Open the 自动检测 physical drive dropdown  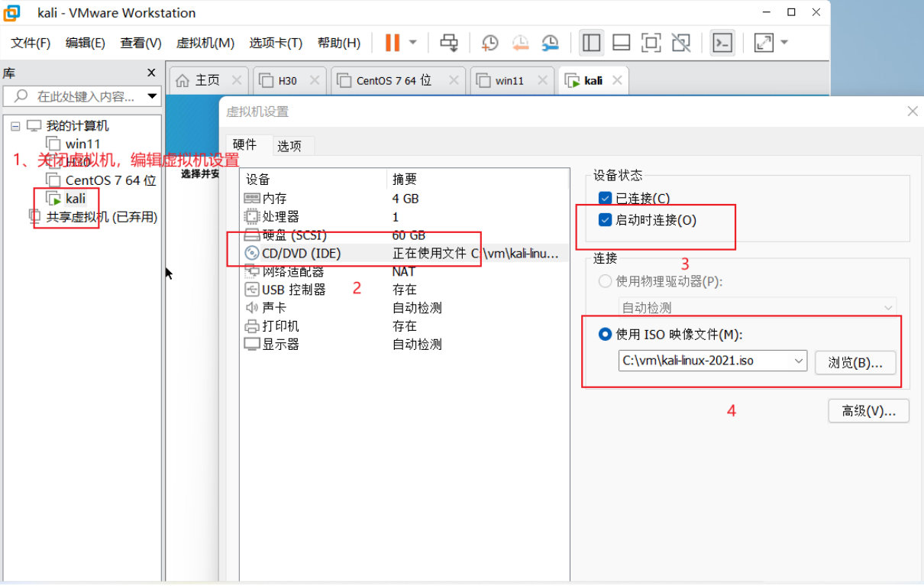(x=757, y=308)
